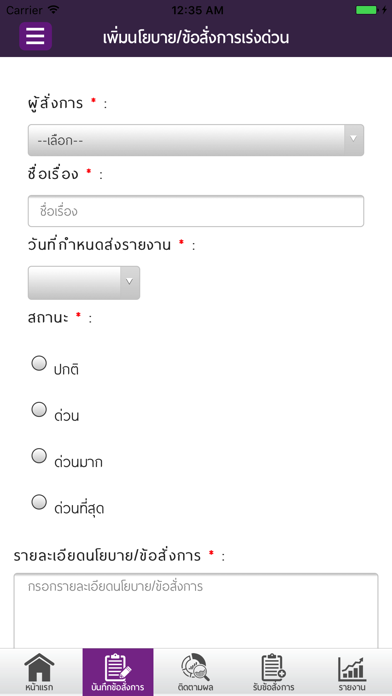Select the ด่วนที่สุด radio button
Screen dimensions: 392x696
coord(39,502)
